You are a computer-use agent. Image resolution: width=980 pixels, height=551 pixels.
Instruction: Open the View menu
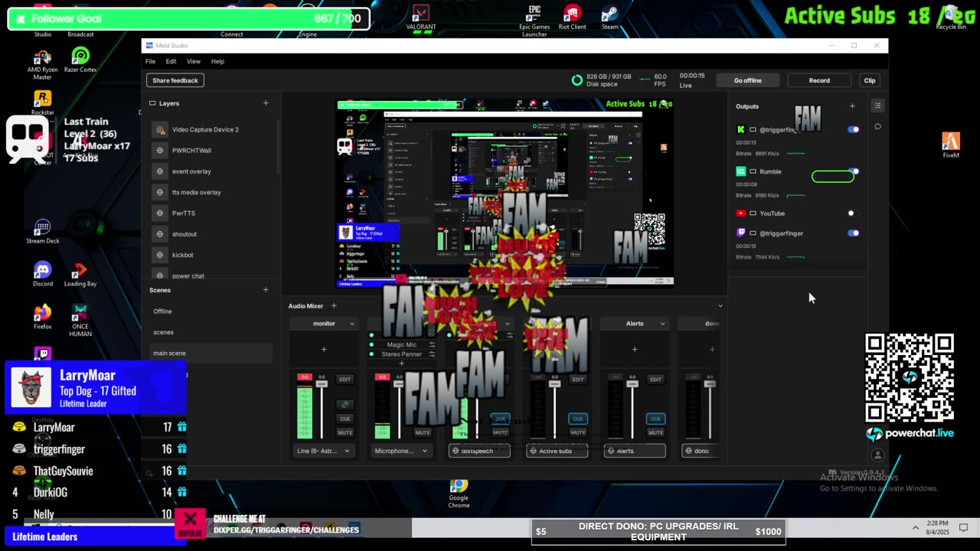[x=194, y=61]
